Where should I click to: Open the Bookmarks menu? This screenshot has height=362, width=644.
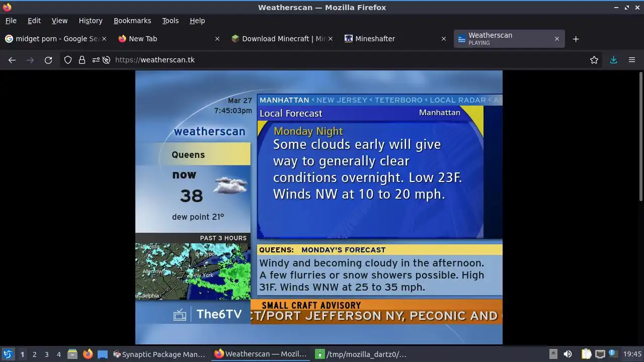point(132,21)
